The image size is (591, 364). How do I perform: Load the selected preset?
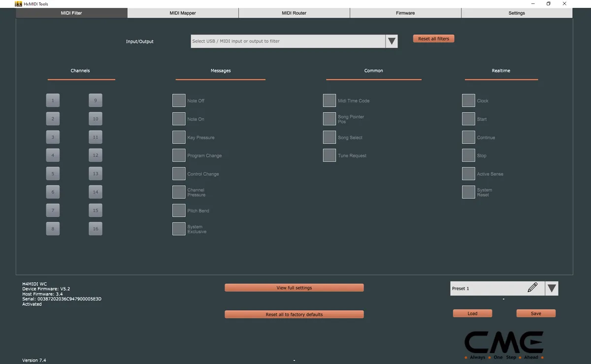pos(472,313)
